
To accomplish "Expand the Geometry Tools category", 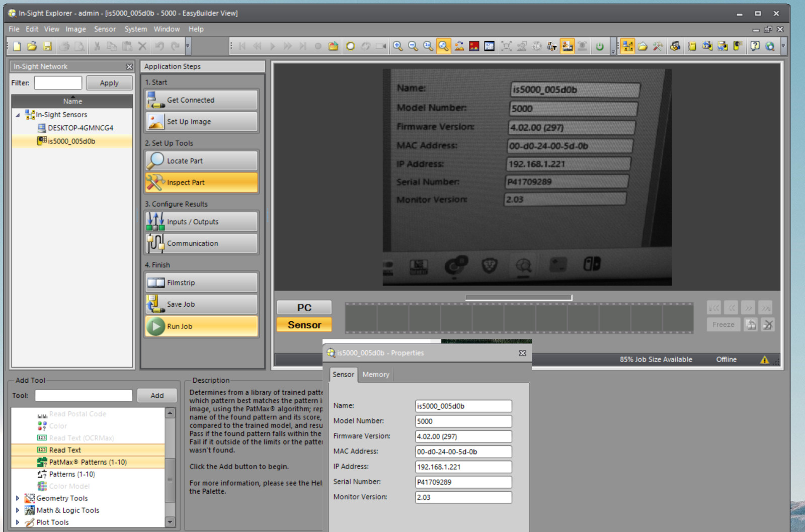I will coord(18,498).
